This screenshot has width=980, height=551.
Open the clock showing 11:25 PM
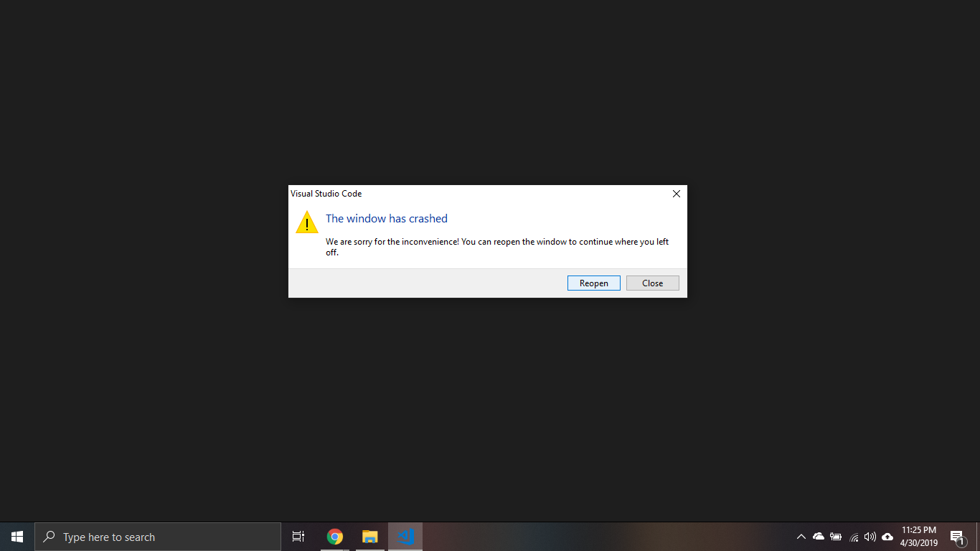coord(919,537)
